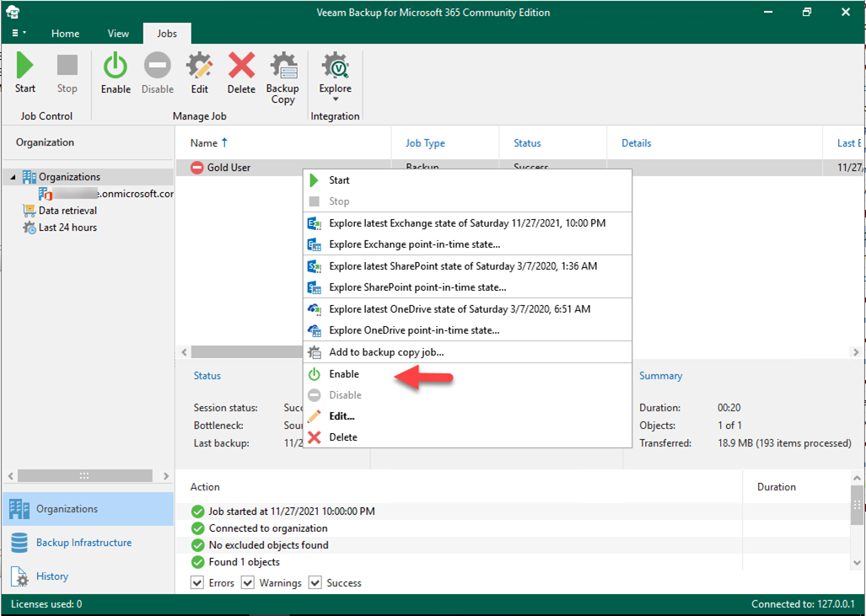Click the Status heading in the session panel
Image resolution: width=866 pixels, height=616 pixels.
[207, 375]
